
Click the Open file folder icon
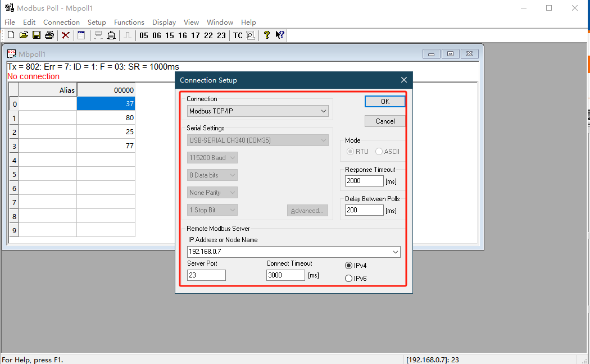(24, 35)
